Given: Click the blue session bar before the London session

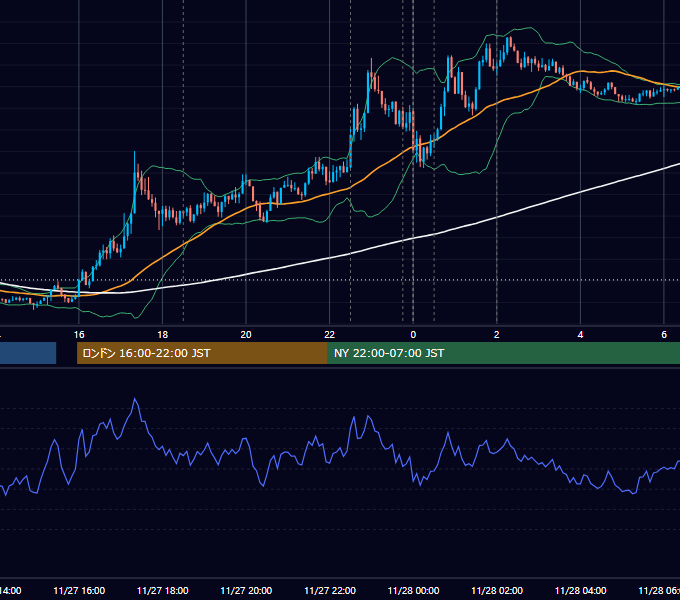Looking at the screenshot, I should (28, 353).
